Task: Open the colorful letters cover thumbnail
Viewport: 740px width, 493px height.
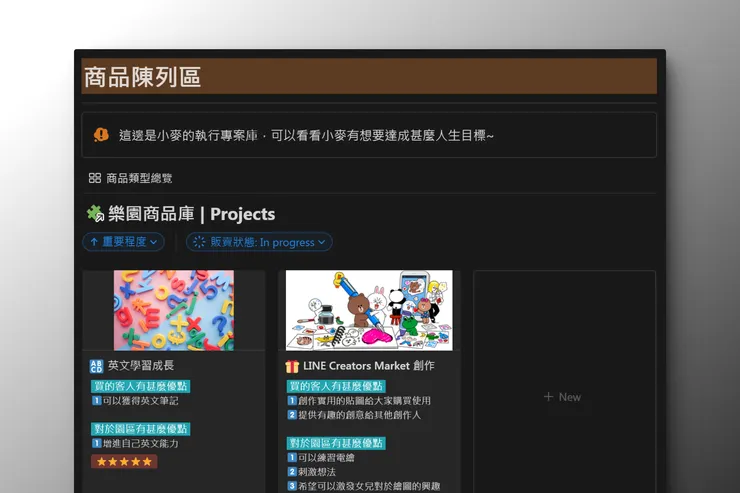Action: [174, 310]
